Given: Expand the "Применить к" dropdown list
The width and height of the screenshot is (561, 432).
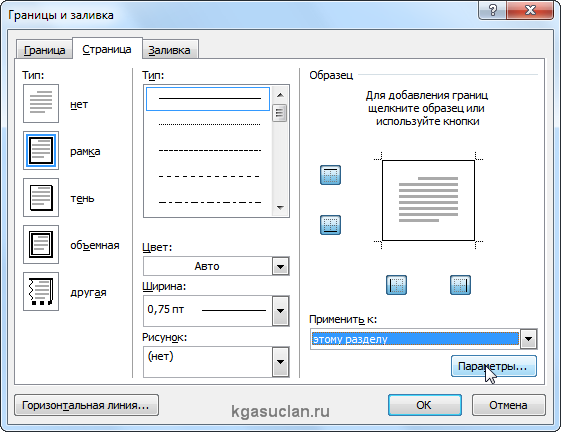Looking at the screenshot, I should (x=528, y=339).
